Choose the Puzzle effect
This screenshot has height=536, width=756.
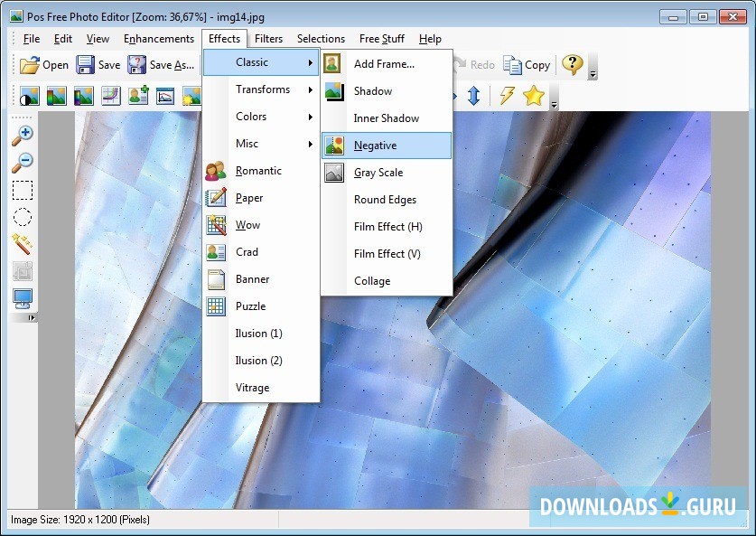pos(261,306)
